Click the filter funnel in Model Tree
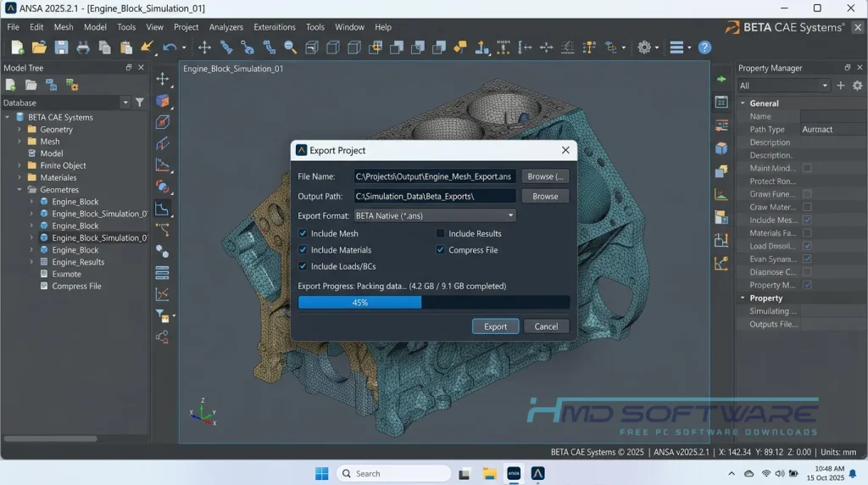Screen dimensions: 868x485 140,103
